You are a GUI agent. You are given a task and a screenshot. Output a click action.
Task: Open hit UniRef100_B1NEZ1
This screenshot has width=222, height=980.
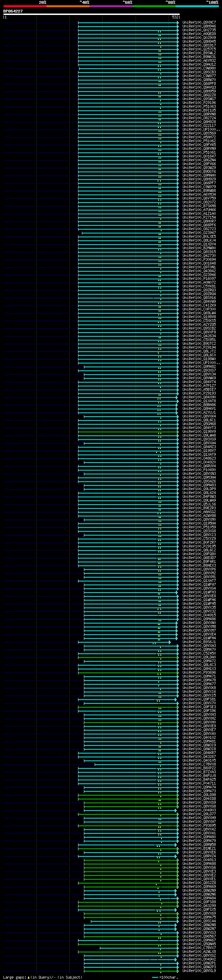[x=199, y=848]
